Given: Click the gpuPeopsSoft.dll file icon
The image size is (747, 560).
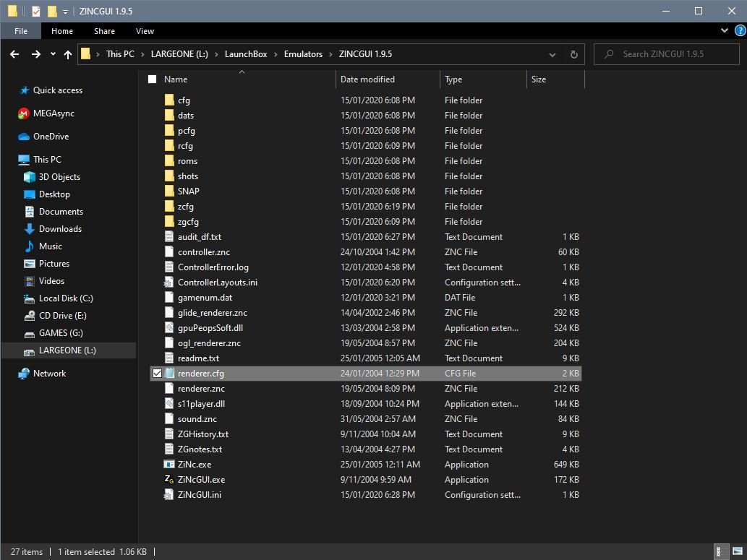Looking at the screenshot, I should point(169,327).
